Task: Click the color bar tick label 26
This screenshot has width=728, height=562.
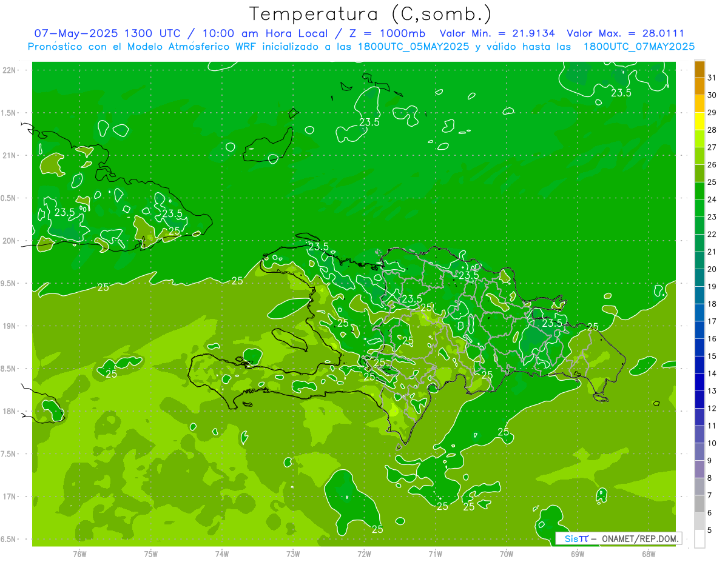Action: tap(712, 165)
